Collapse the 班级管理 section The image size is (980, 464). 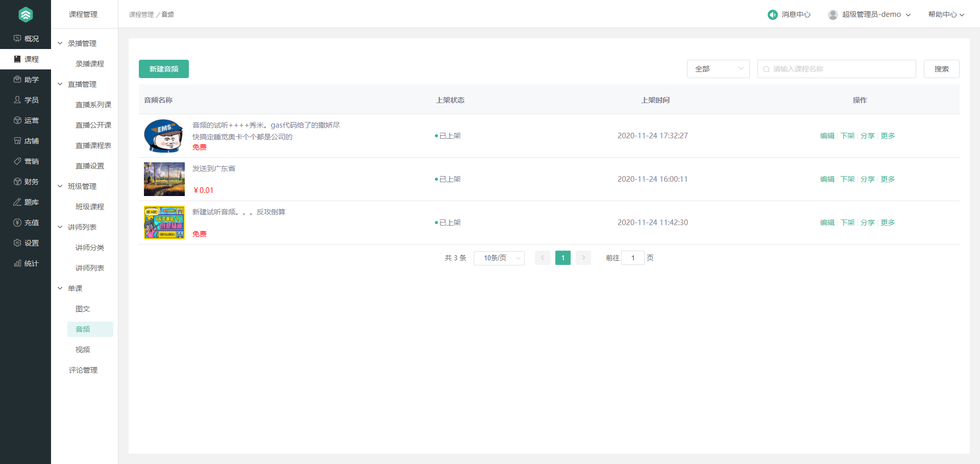tap(60, 186)
